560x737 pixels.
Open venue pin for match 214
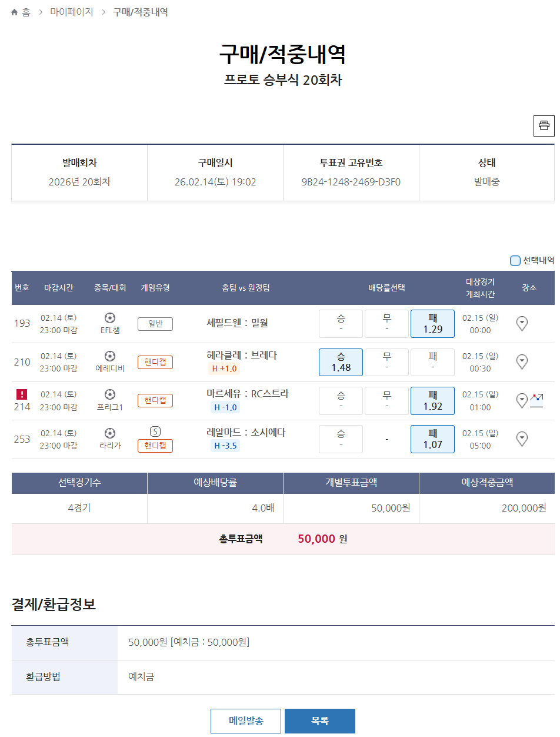[522, 401]
